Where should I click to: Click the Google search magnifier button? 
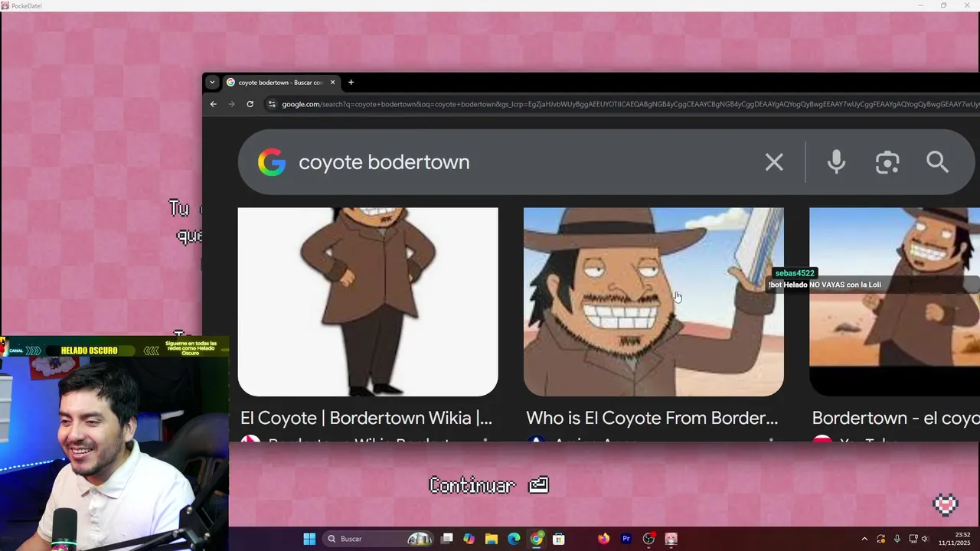(937, 162)
